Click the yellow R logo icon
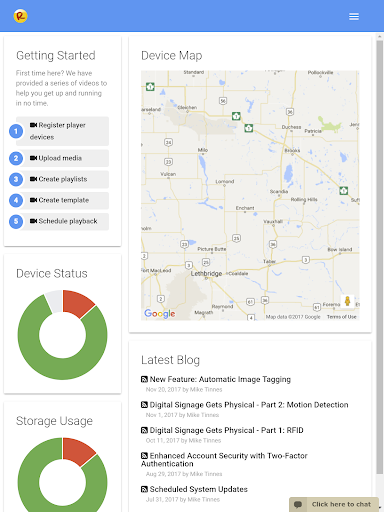This screenshot has width=384, height=512. tap(20, 16)
